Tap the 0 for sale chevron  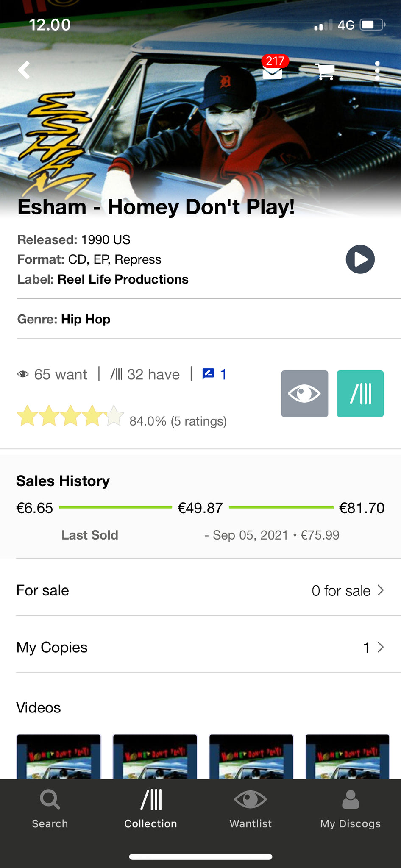pos(380,590)
